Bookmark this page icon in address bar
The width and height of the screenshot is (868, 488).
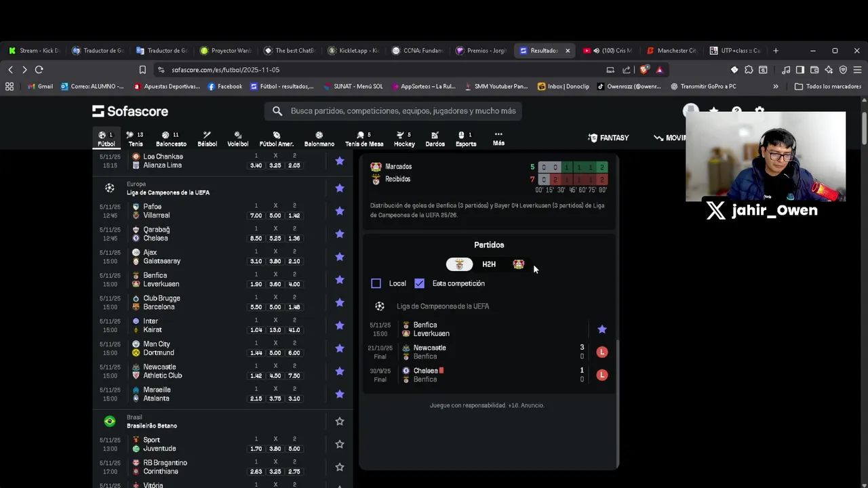pos(142,70)
